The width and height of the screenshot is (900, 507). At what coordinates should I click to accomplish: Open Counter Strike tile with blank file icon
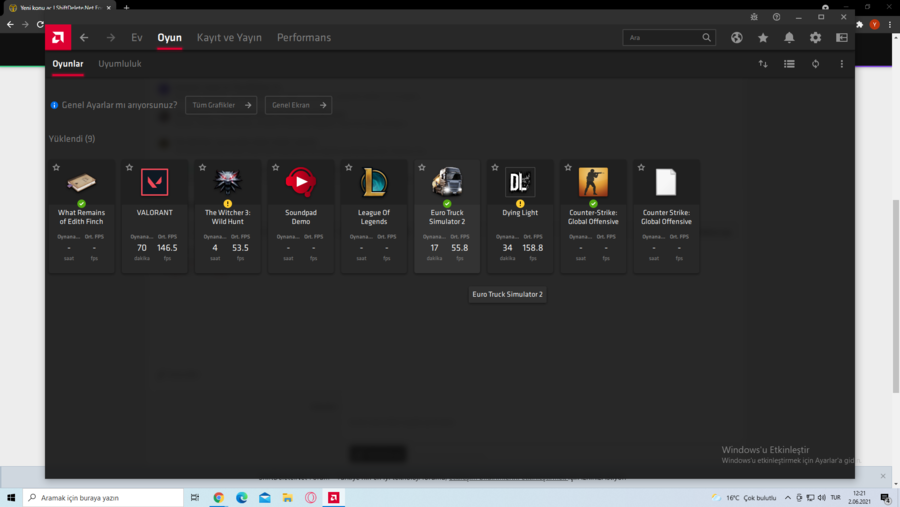(x=666, y=216)
